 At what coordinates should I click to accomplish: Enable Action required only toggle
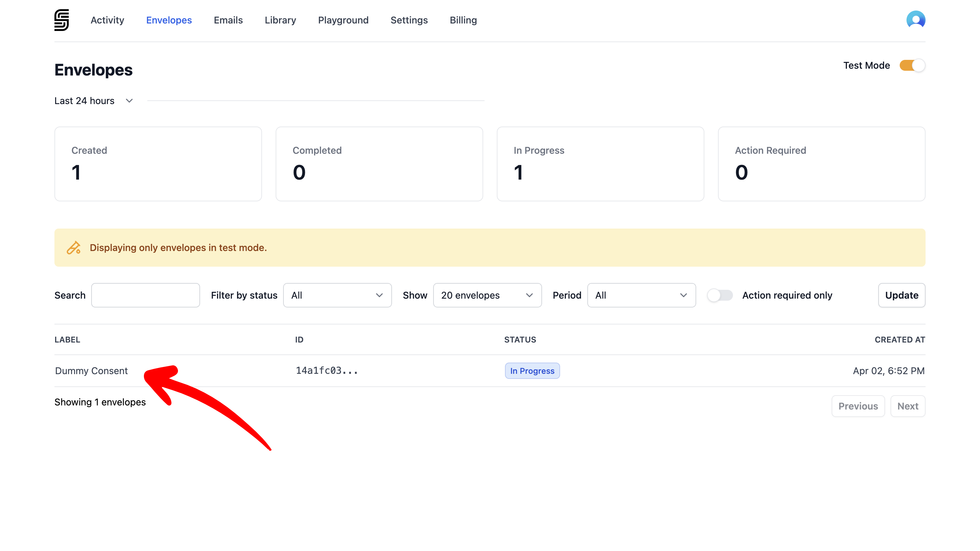click(719, 295)
